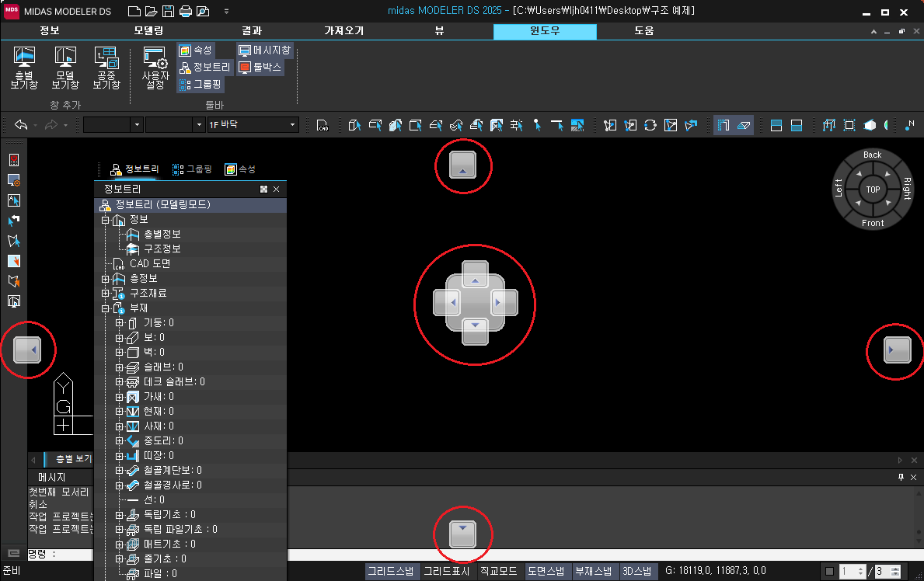Switch to the 그룹핑 panel tab
This screenshot has width=924, height=581.
tap(192, 169)
